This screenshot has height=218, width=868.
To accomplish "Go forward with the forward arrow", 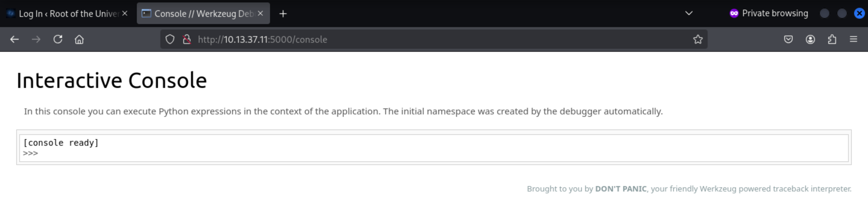I will (36, 39).
